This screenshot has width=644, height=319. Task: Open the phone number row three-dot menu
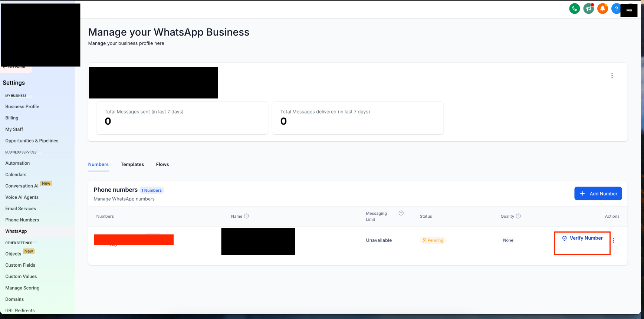614,240
